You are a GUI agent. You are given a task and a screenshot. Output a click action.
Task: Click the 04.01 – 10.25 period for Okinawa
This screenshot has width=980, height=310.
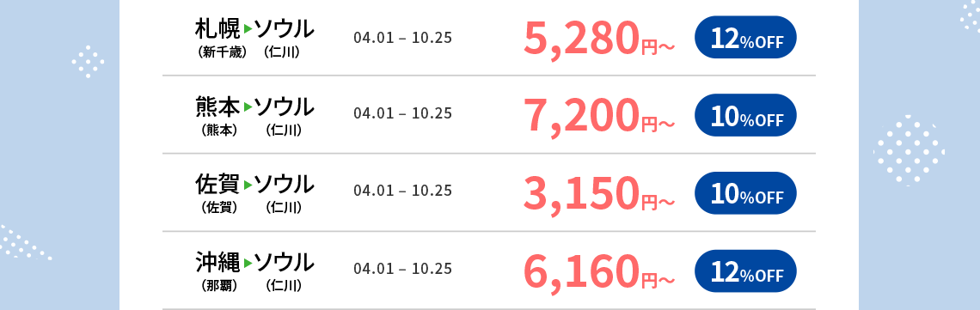coord(402,269)
